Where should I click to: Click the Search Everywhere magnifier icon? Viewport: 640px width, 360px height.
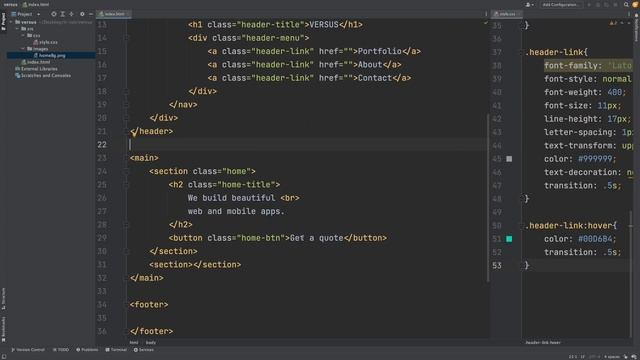click(x=626, y=4)
